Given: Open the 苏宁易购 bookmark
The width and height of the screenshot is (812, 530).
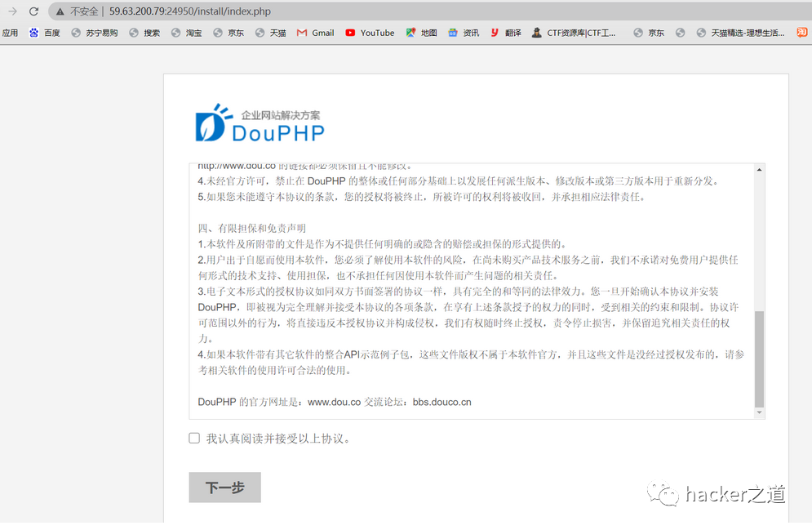Looking at the screenshot, I should 94,33.
